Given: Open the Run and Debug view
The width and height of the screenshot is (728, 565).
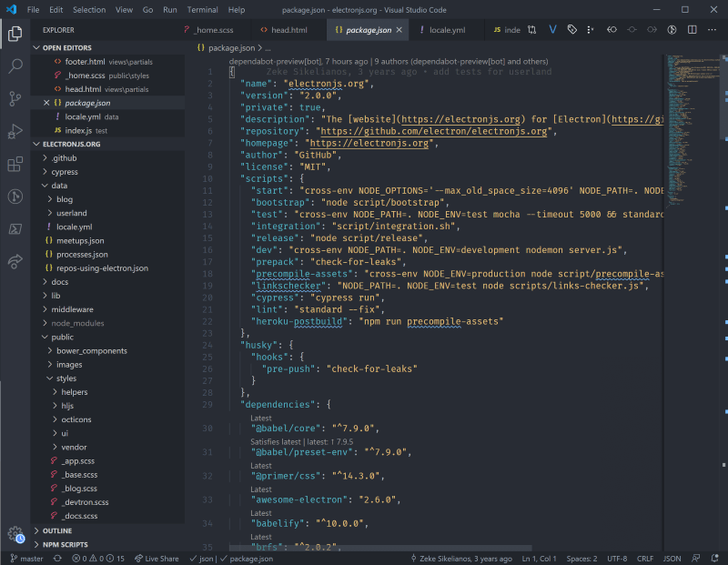Looking at the screenshot, I should 14,131.
